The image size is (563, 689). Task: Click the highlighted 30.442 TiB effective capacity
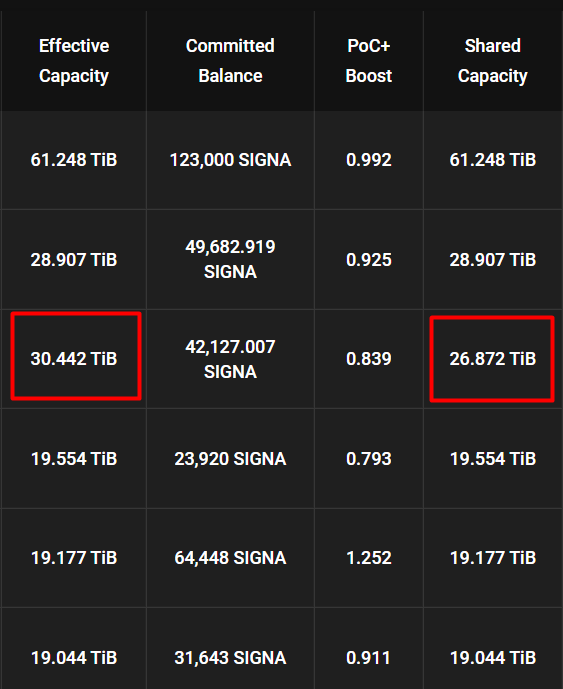pos(74,359)
